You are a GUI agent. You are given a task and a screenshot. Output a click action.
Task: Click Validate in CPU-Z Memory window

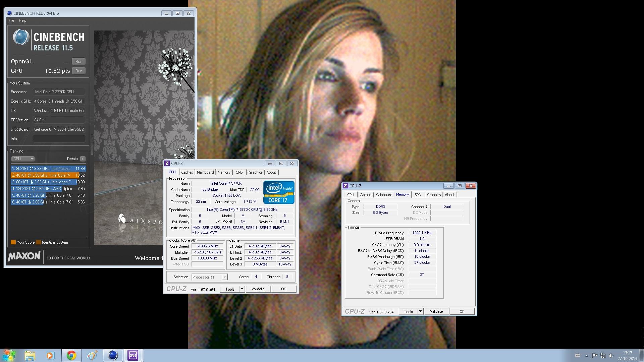click(x=436, y=311)
